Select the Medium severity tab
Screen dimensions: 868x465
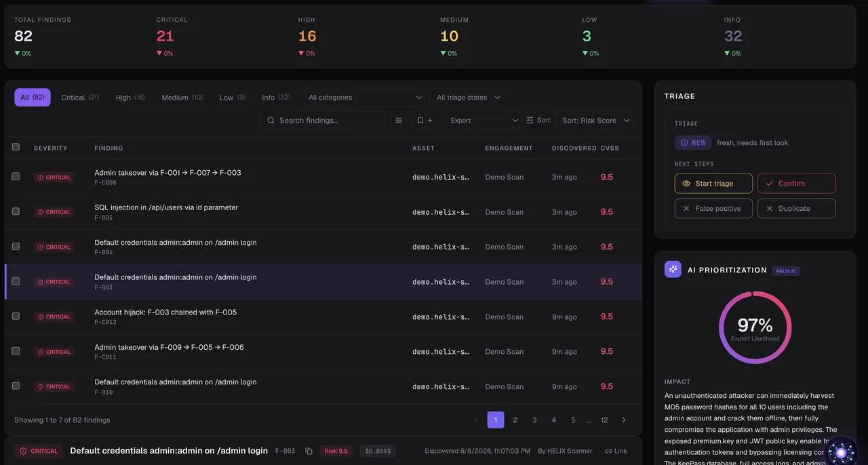click(182, 98)
